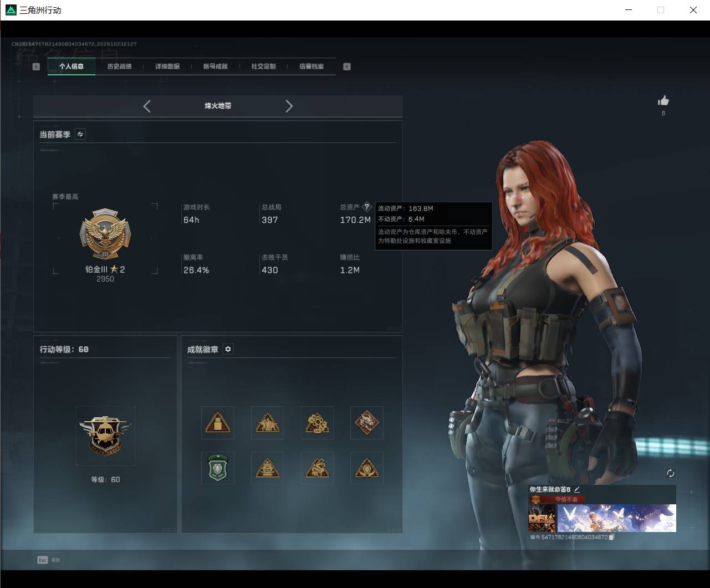Switch to the 历史战绩 tab
The height and width of the screenshot is (588, 710).
pyautogui.click(x=120, y=67)
